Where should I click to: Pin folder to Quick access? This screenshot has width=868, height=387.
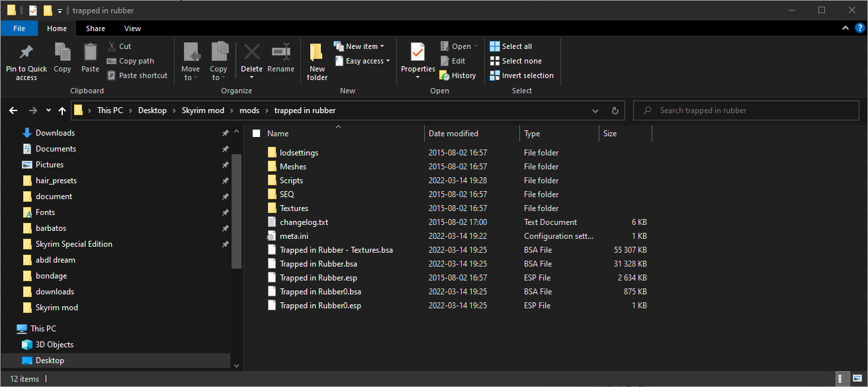26,62
